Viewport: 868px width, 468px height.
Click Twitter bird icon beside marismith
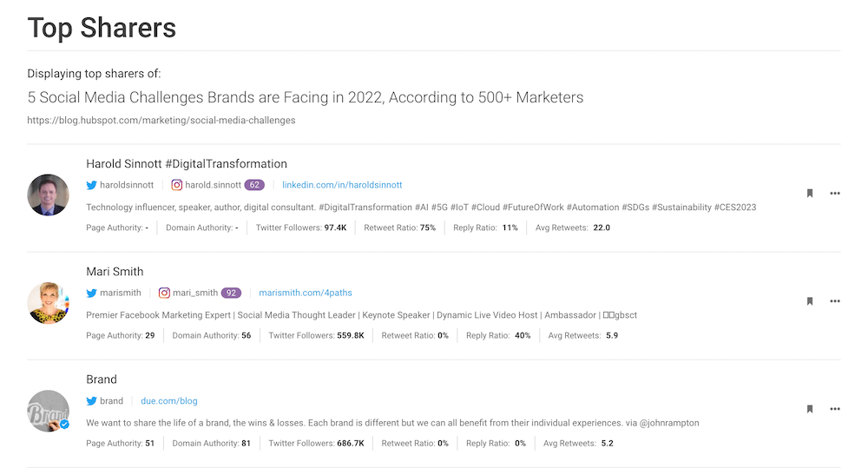point(91,293)
